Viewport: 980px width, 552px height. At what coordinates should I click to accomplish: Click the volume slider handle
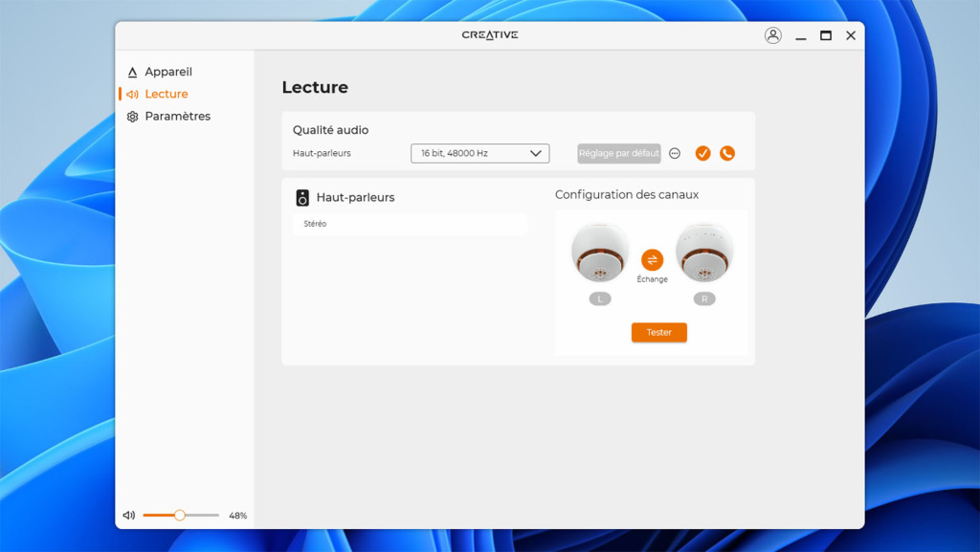pyautogui.click(x=179, y=515)
